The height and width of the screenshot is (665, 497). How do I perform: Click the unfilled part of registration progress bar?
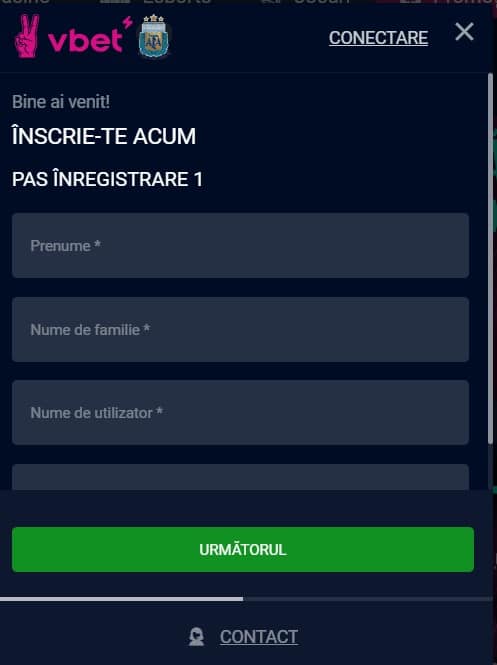[368, 599]
